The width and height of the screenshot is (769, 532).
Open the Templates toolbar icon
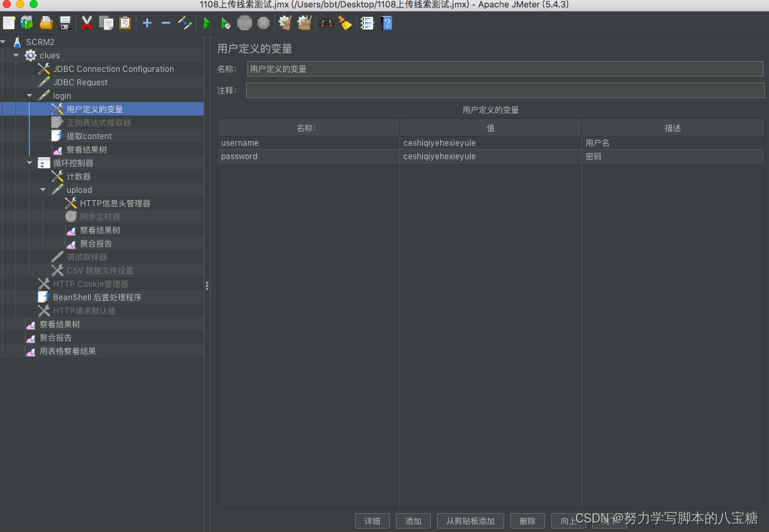(27, 23)
